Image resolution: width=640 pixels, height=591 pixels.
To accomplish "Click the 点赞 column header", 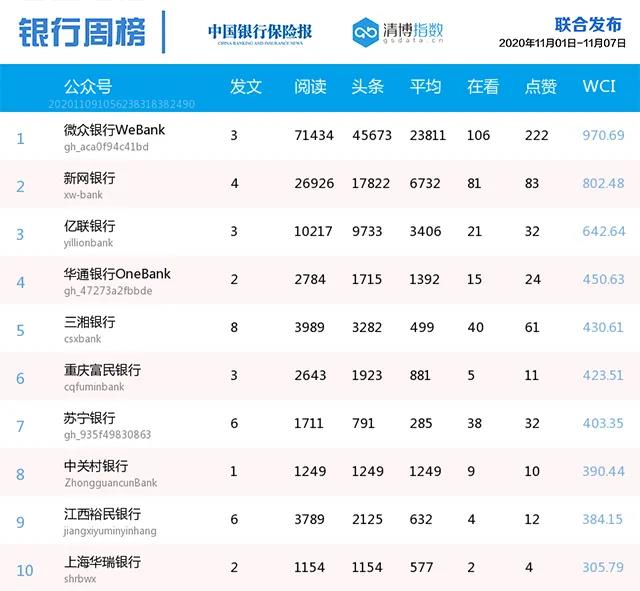I will pos(540,87).
